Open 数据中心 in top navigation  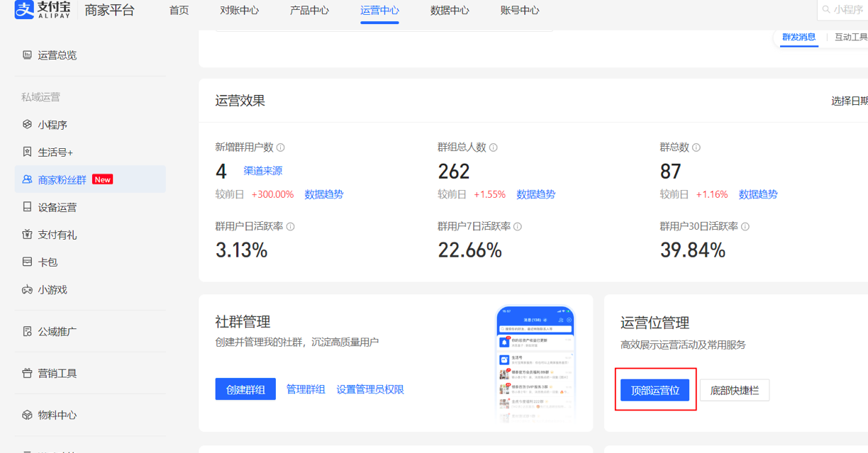[x=450, y=11]
